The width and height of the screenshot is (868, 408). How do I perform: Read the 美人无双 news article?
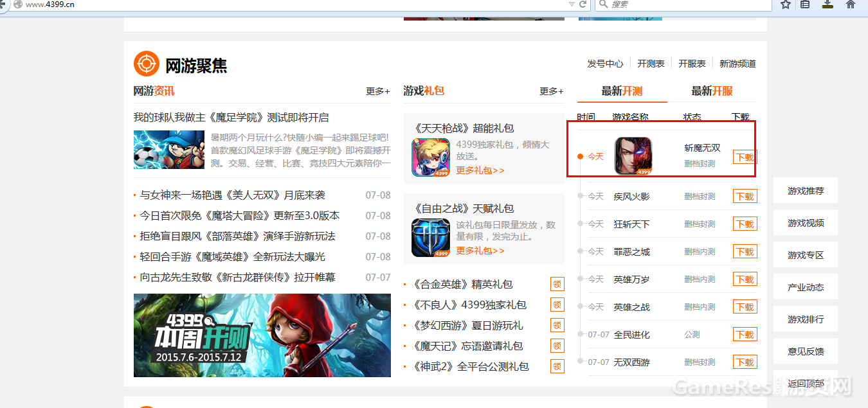[x=233, y=195]
